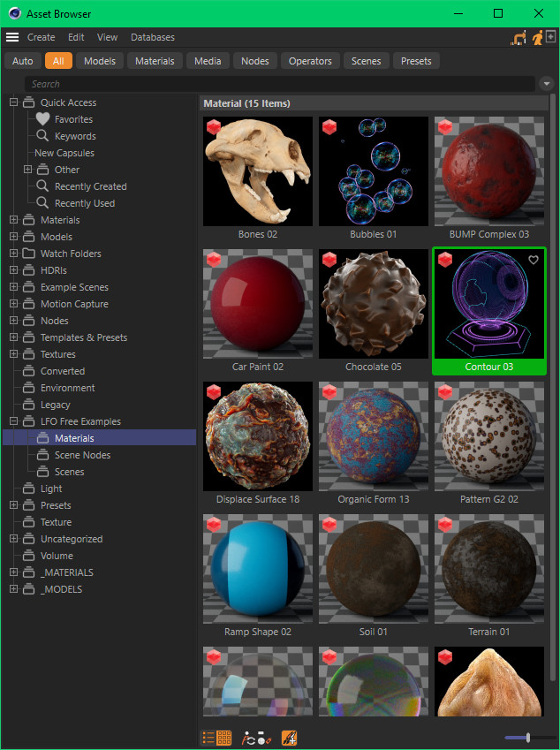Toggle the Media filter

pos(208,61)
